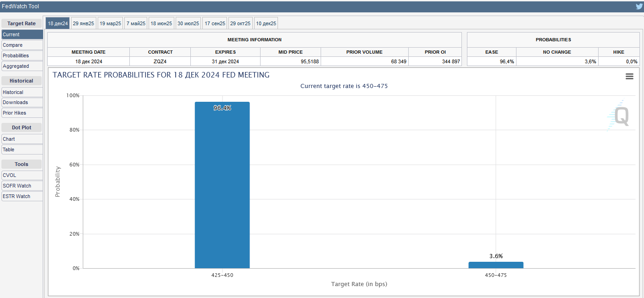Click the 95,5188 mid price value
644x298 pixels.
310,61
